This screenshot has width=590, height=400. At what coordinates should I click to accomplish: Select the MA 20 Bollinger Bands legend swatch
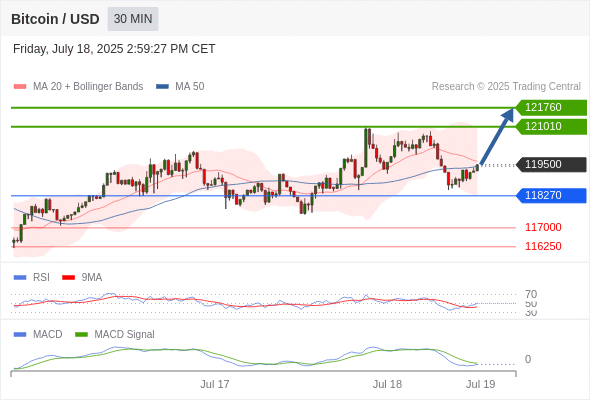(x=20, y=87)
